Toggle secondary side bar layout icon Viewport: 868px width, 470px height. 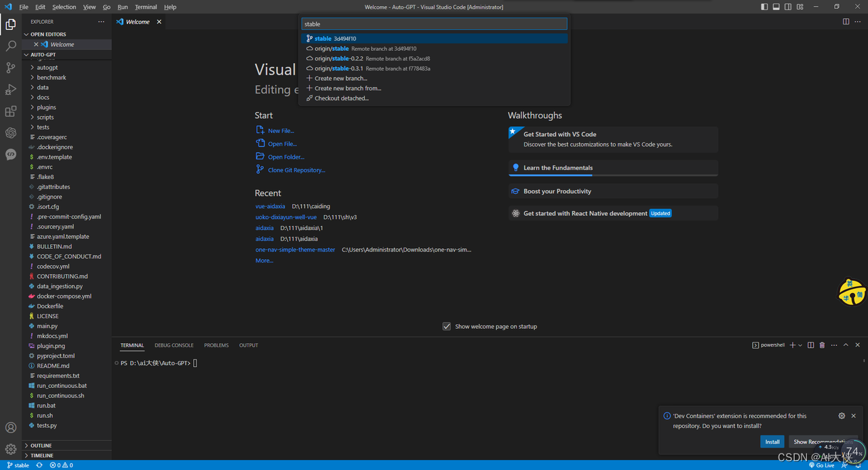[788, 7]
